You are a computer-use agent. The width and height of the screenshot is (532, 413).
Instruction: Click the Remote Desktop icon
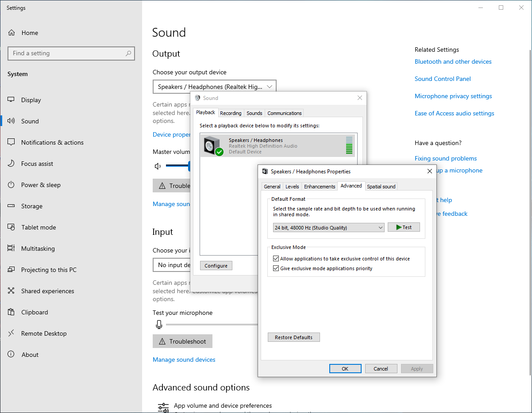click(12, 333)
